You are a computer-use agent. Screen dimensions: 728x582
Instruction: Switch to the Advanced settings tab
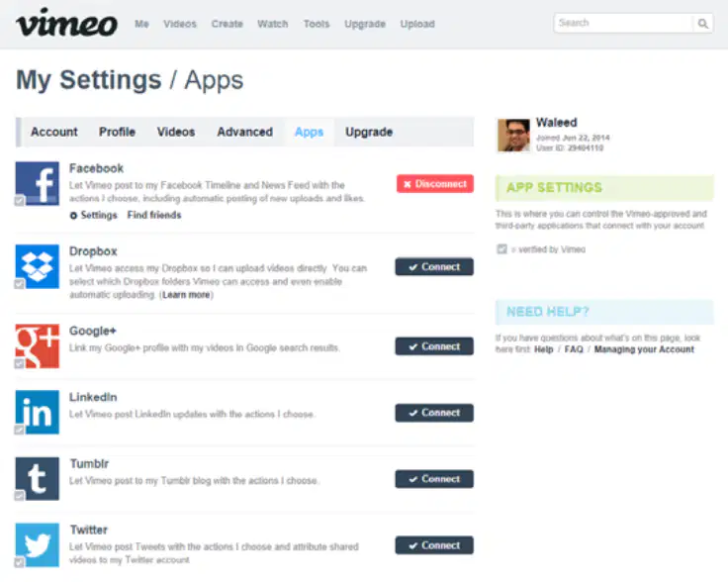(x=244, y=132)
